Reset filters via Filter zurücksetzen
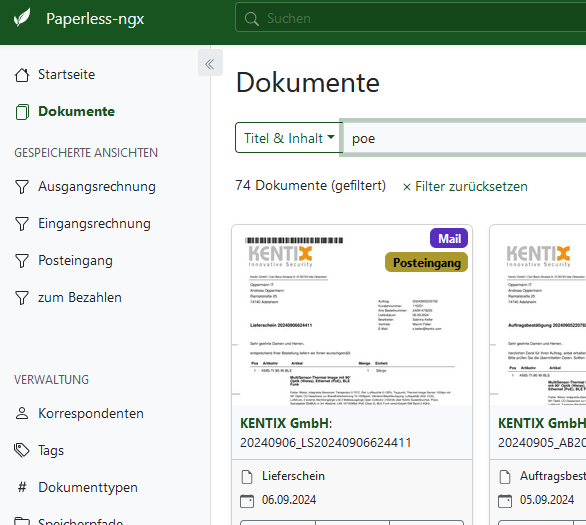The image size is (586, 525). 465,186
